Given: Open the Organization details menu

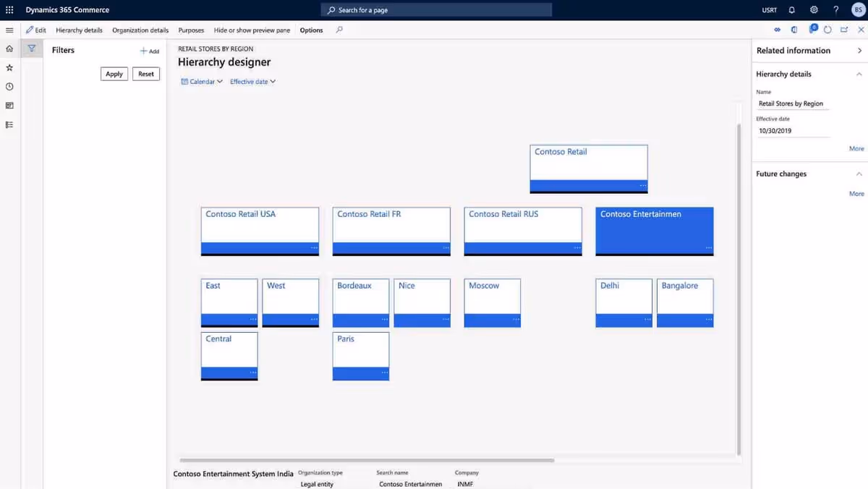Looking at the screenshot, I should tap(140, 30).
